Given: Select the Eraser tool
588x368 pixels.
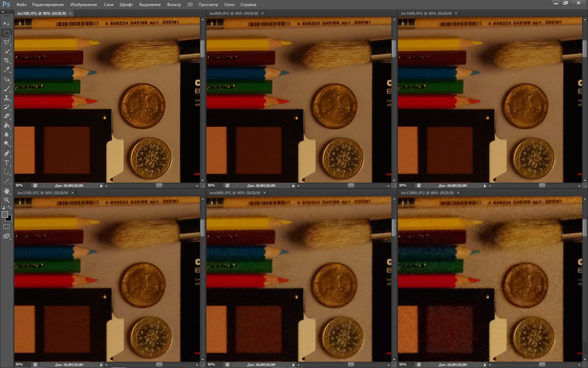Looking at the screenshot, I should point(7,116).
